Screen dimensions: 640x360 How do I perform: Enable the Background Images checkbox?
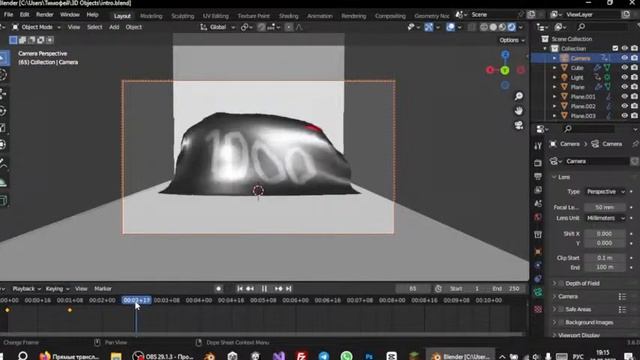pos(561,322)
